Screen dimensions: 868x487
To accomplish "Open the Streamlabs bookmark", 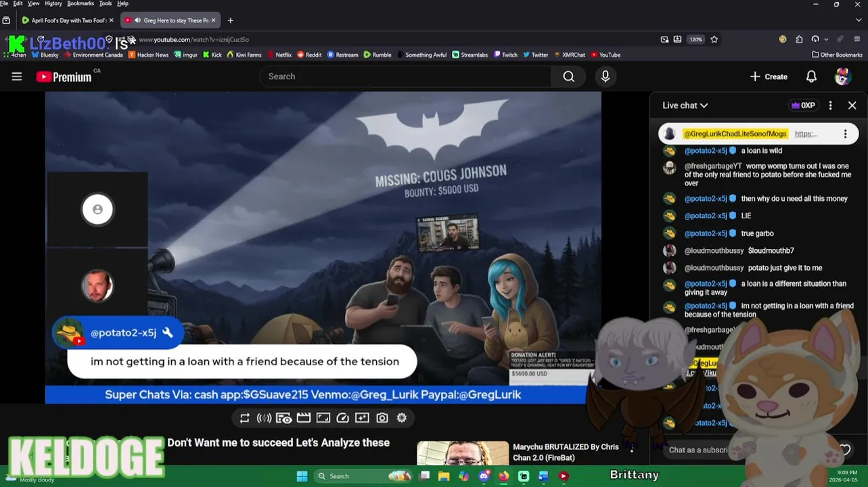I will (x=470, y=55).
